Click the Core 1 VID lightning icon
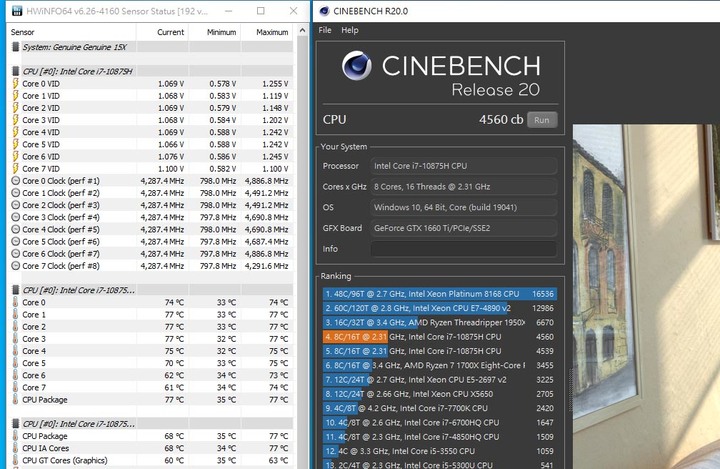 tap(15, 96)
